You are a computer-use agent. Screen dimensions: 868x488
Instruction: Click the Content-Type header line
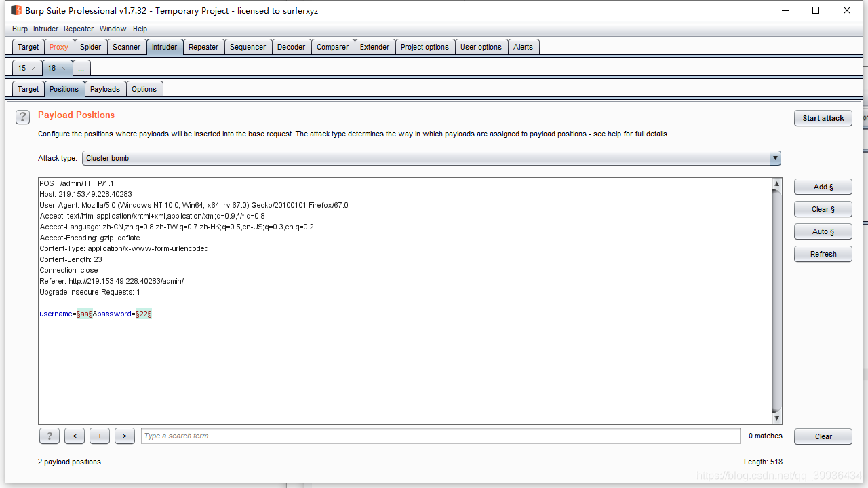124,248
